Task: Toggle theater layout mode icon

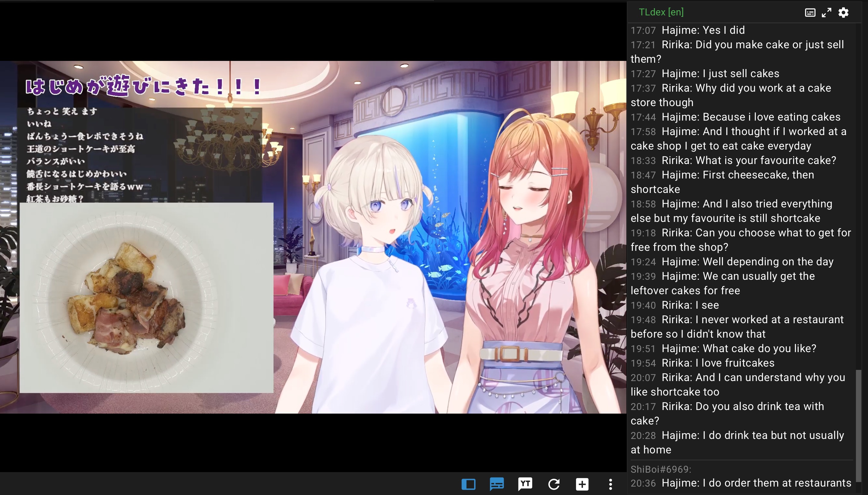Action: pos(468,484)
